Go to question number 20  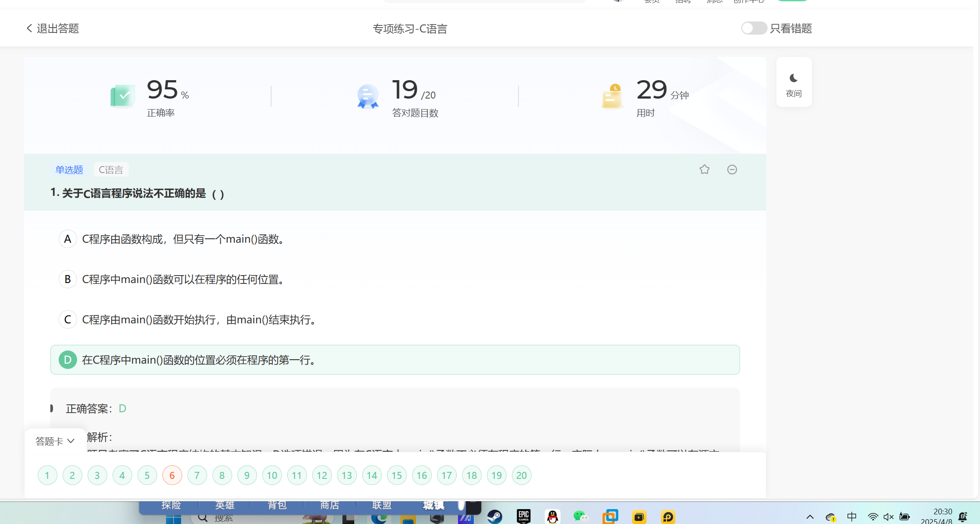click(x=522, y=475)
